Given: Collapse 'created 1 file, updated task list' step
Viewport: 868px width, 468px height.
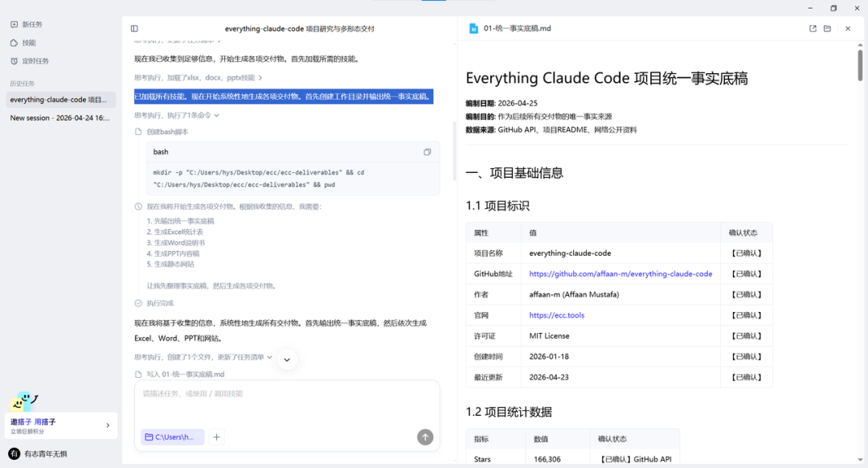Looking at the screenshot, I should point(203,357).
